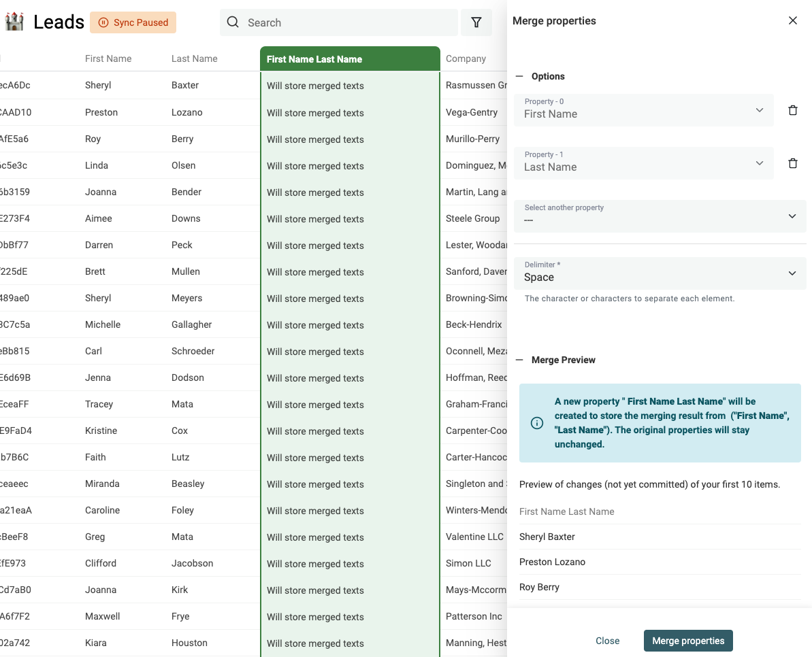The height and width of the screenshot is (657, 812).
Task: Select the First Name Last Name column header
Action: [350, 59]
